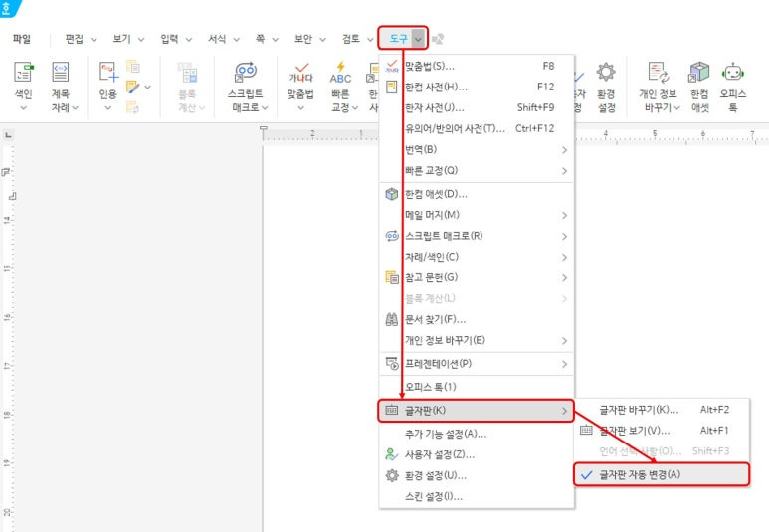Click the 참고 문헌 icon in menu

point(391,277)
